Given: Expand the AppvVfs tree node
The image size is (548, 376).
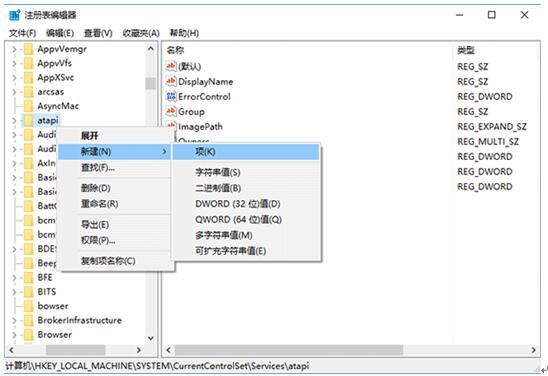Looking at the screenshot, I should (14, 64).
